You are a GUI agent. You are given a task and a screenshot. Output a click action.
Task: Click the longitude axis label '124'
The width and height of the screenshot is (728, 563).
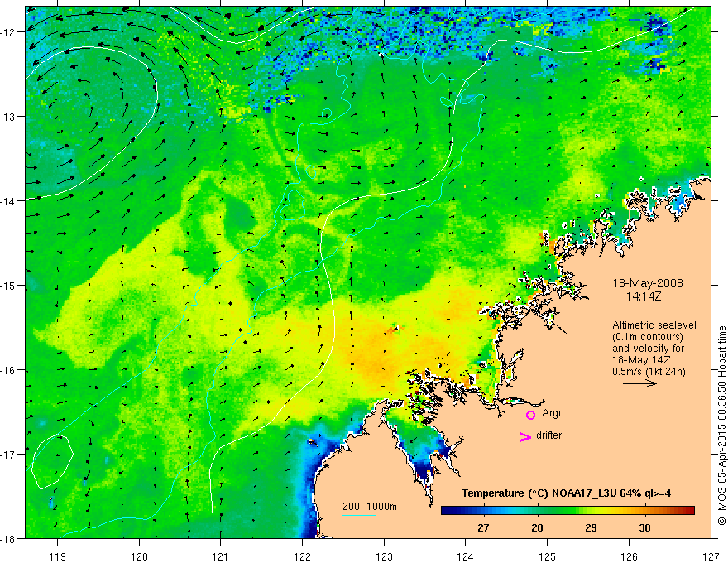[465, 556]
